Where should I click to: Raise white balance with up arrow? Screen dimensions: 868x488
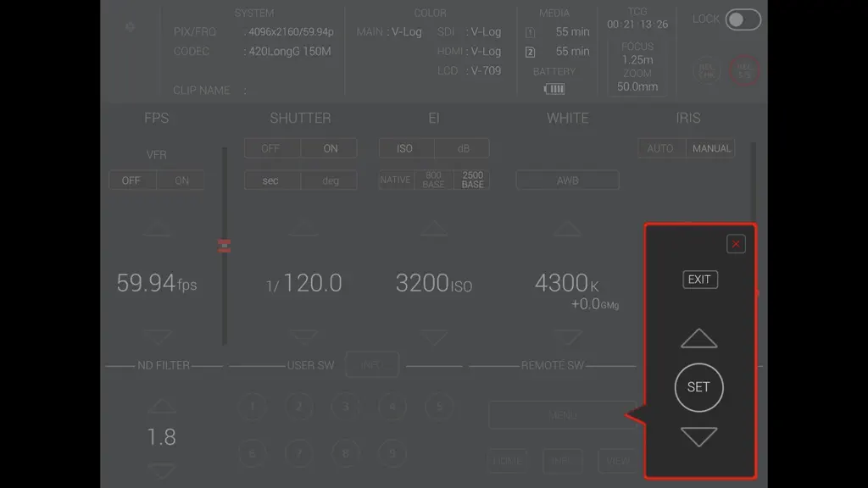coord(567,228)
